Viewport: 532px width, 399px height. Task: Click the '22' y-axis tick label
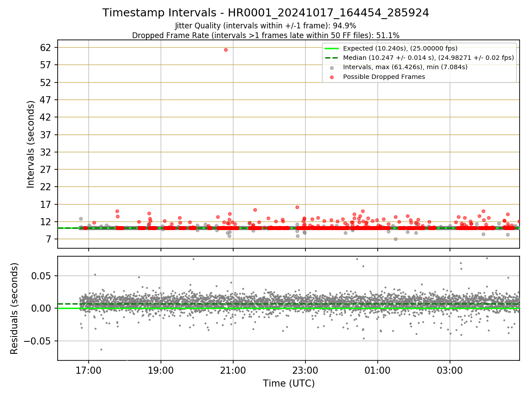coord(47,187)
